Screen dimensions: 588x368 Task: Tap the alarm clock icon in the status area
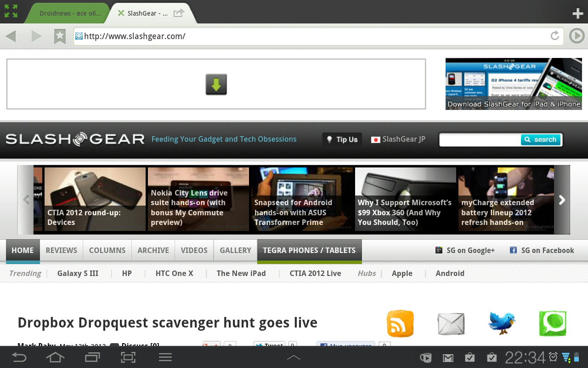554,357
